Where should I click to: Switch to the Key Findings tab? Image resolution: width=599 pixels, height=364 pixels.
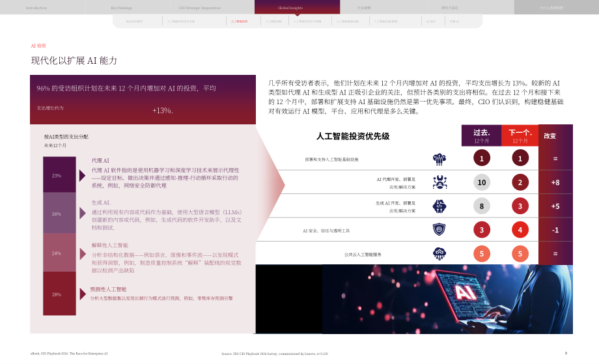pyautogui.click(x=122, y=8)
